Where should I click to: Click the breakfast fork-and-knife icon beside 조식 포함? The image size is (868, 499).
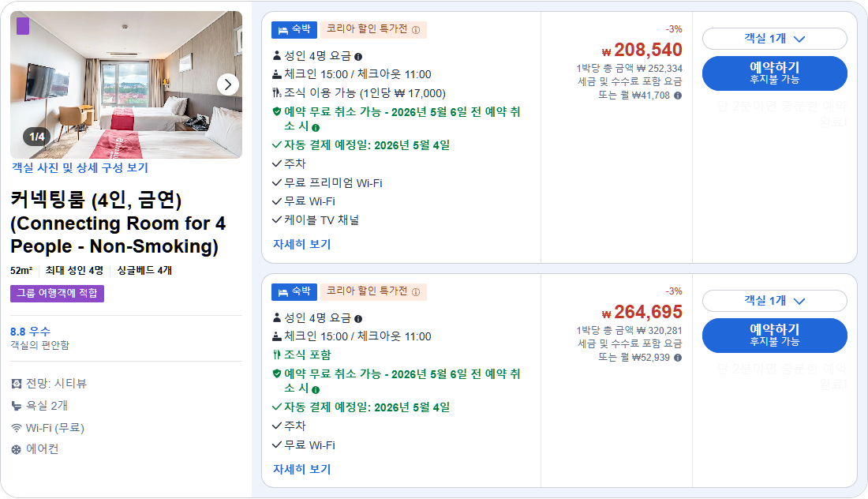click(x=276, y=355)
